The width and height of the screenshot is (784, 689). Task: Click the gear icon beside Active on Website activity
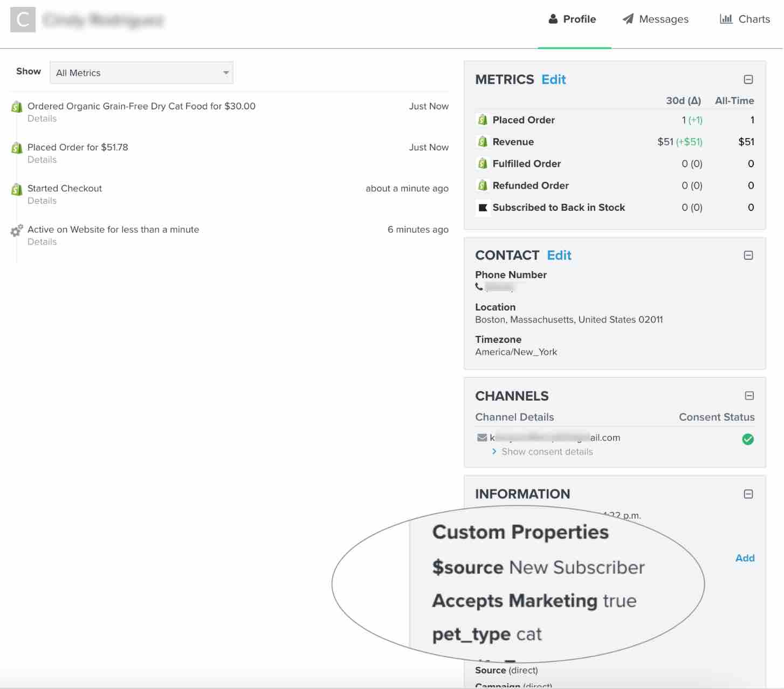(x=16, y=230)
